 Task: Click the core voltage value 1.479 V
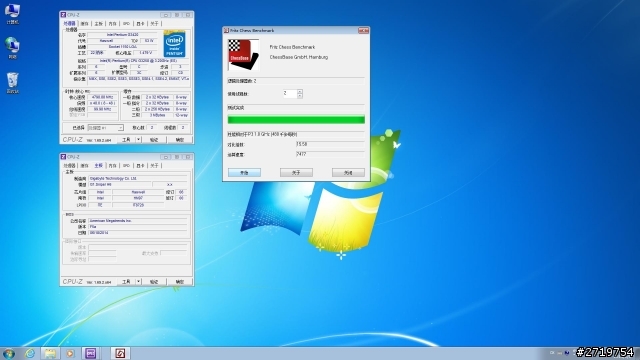pyautogui.click(x=146, y=53)
